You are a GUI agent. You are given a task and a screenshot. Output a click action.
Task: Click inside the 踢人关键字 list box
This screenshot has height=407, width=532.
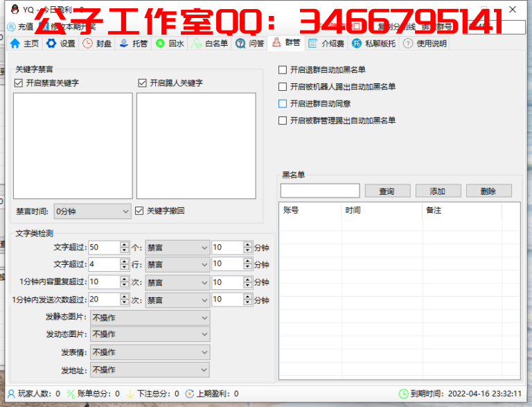coord(196,146)
